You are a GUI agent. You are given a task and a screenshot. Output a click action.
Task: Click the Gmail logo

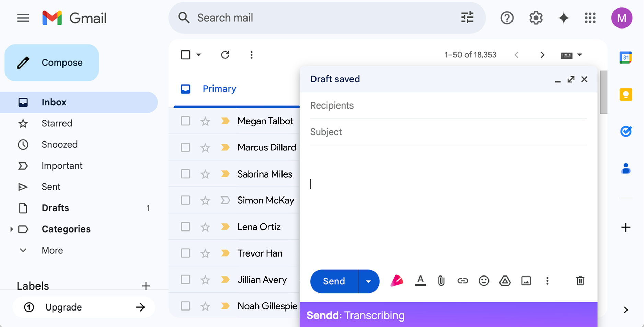74,18
